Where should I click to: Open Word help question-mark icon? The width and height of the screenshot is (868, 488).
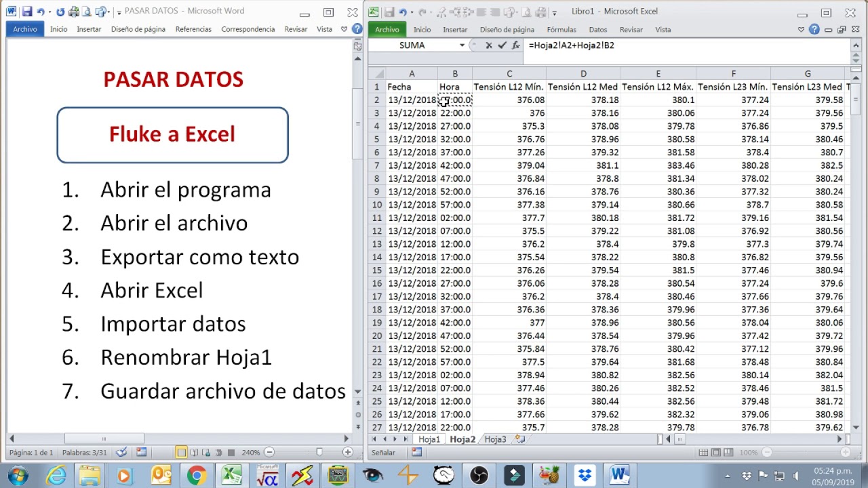[357, 29]
